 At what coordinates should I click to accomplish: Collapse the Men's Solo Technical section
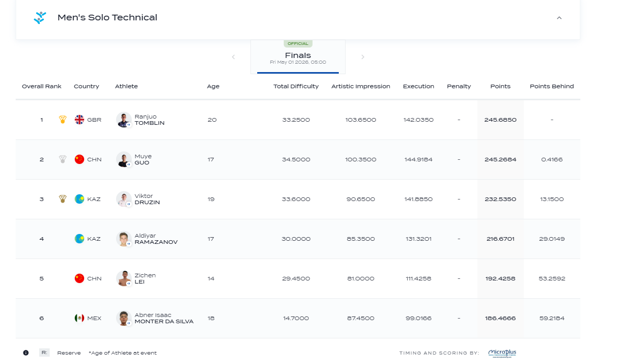pyautogui.click(x=559, y=18)
